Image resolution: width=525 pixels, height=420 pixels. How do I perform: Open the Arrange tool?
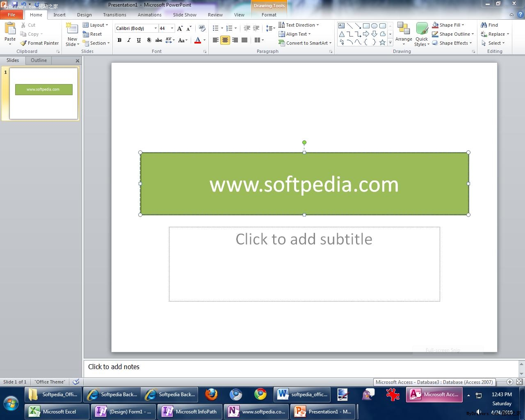[404, 34]
